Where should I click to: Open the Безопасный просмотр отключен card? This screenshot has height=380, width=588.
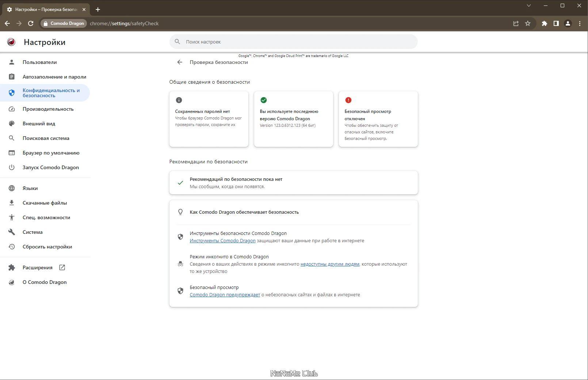pyautogui.click(x=378, y=119)
